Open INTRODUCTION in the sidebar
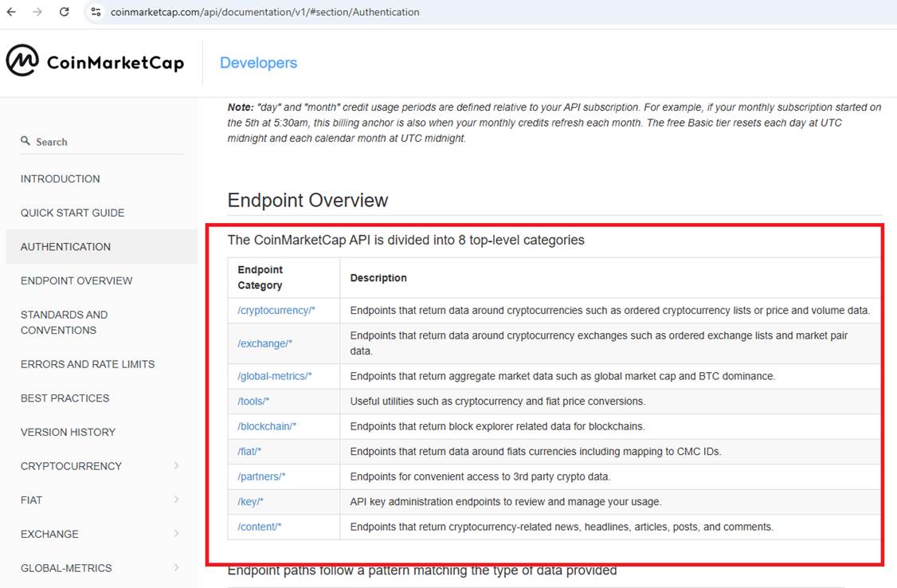Screen dimensions: 897x588 pyautogui.click(x=60, y=179)
